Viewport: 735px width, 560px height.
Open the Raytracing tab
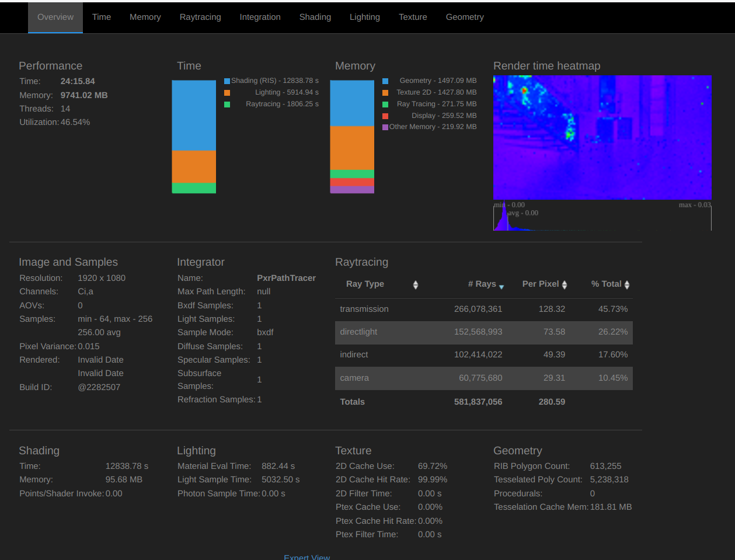pos(200,18)
